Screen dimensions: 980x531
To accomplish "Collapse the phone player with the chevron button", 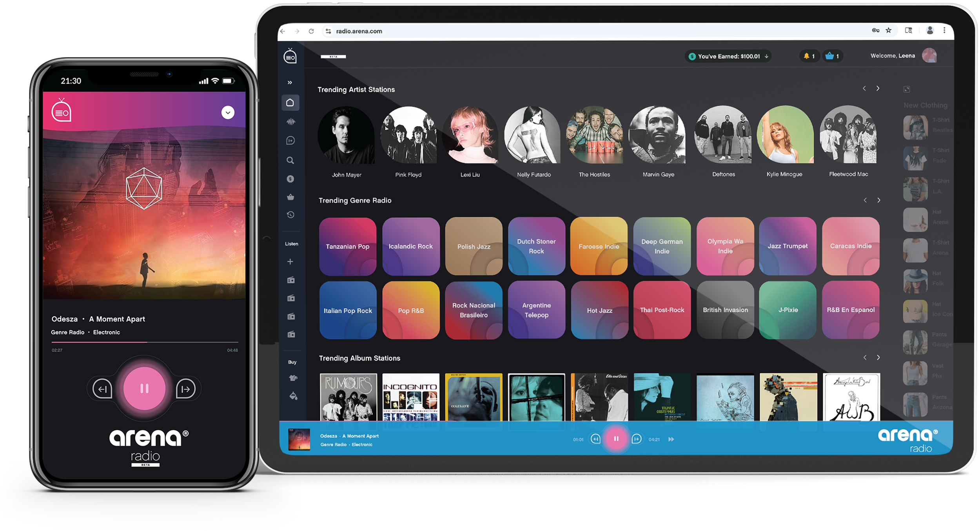I will pyautogui.click(x=228, y=113).
